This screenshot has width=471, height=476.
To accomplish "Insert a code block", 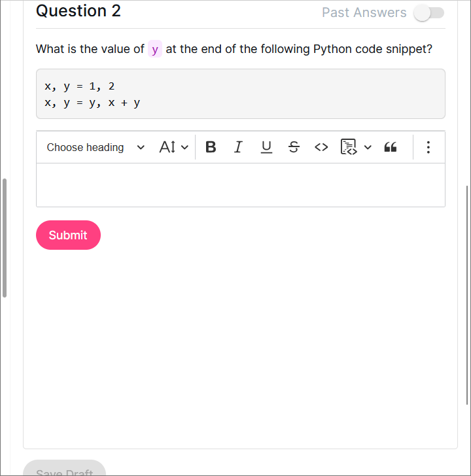I will coord(348,147).
